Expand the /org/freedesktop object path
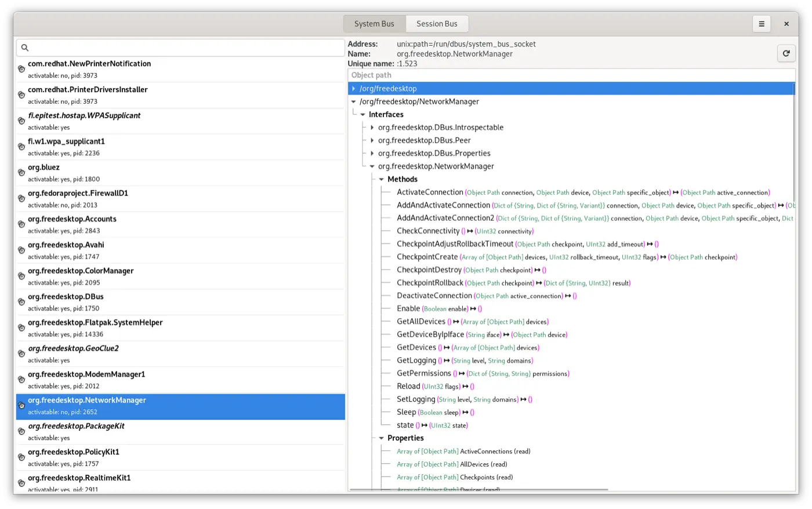 (x=353, y=89)
